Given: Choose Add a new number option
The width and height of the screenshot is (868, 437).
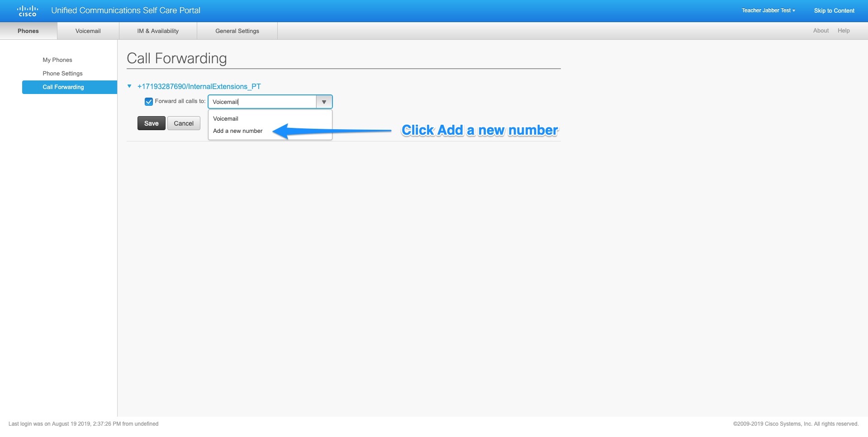Looking at the screenshot, I should (270, 131).
